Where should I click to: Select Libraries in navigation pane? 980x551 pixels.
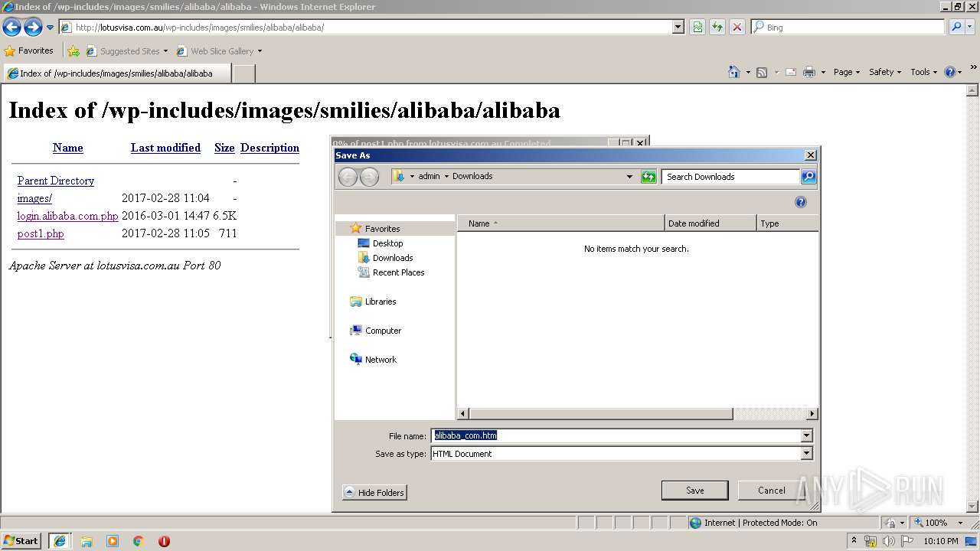pos(374,302)
